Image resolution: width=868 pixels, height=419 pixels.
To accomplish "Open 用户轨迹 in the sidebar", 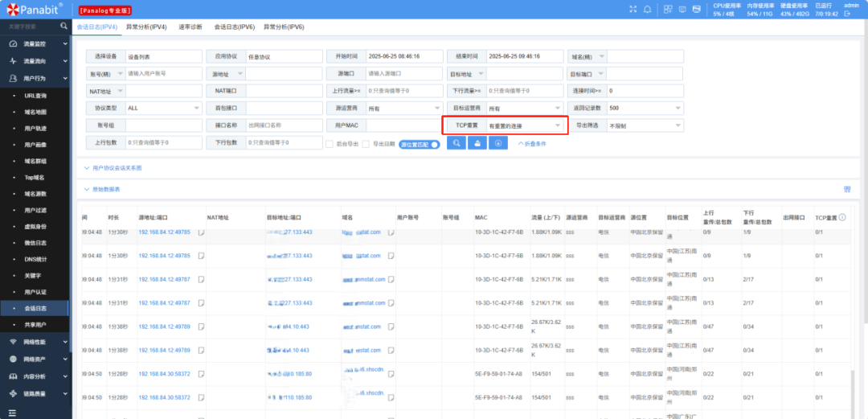I will (35, 129).
